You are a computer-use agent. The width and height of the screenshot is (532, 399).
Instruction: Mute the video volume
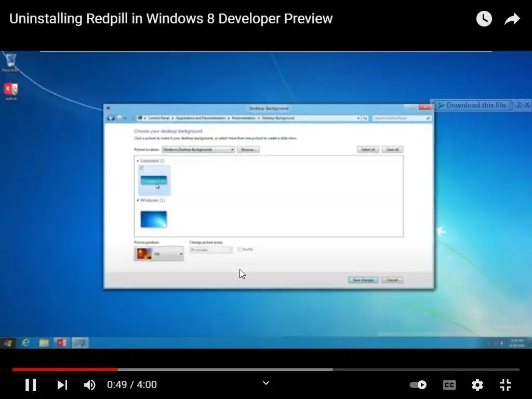pyautogui.click(x=89, y=385)
